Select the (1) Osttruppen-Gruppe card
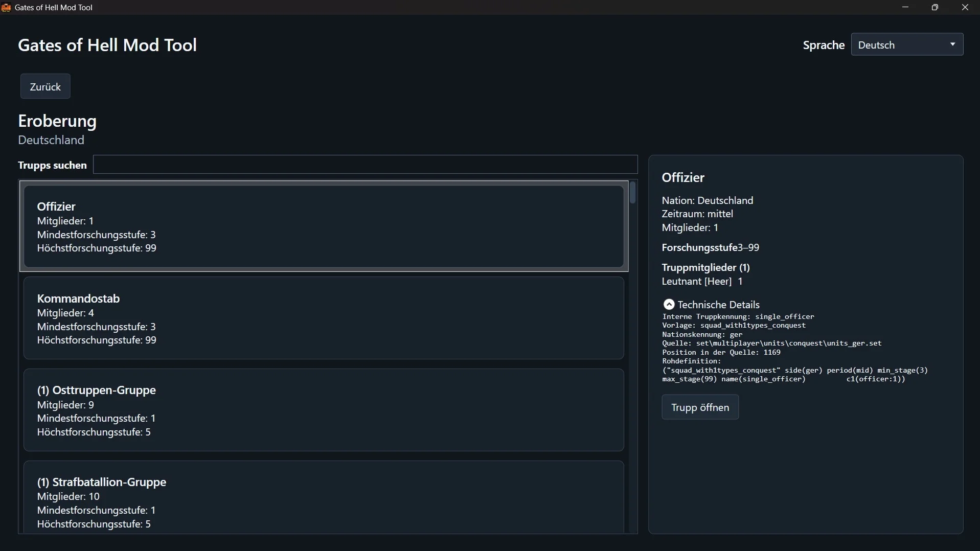This screenshot has height=551, width=980. click(324, 410)
